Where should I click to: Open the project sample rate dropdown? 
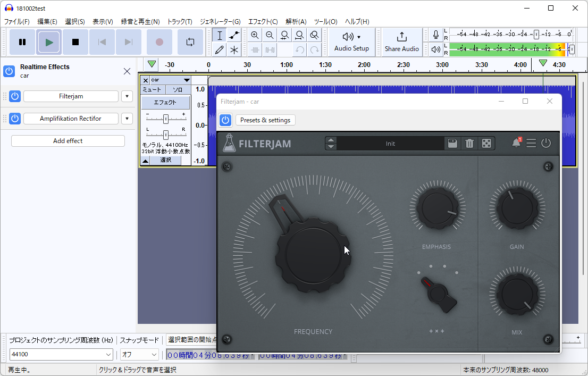[x=61, y=354]
